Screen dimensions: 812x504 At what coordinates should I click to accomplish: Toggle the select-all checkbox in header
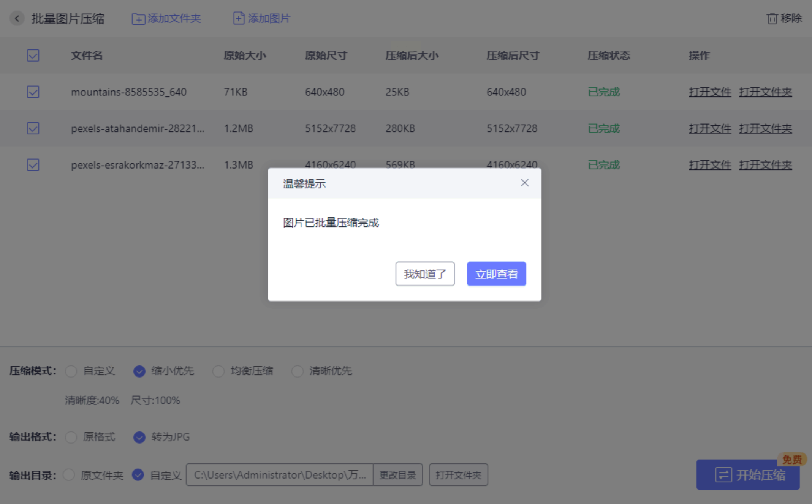33,55
